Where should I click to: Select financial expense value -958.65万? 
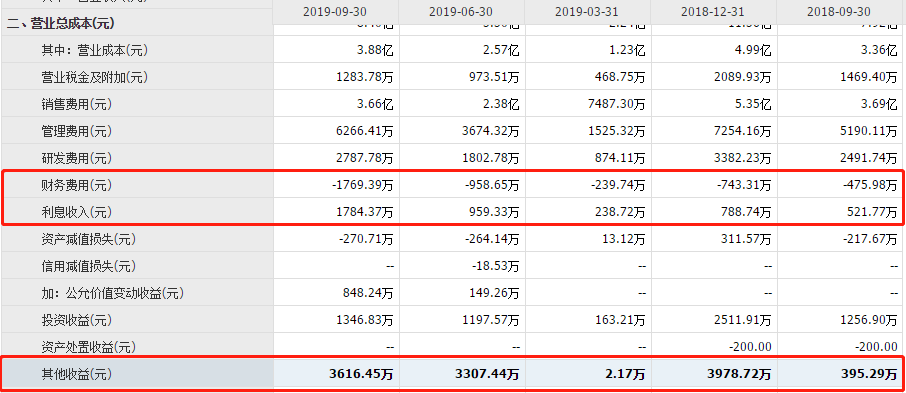492,186
